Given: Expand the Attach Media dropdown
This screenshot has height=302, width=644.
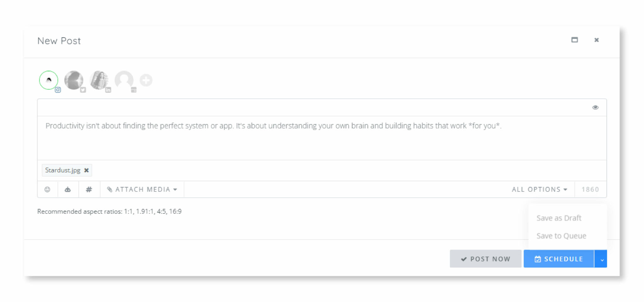Looking at the screenshot, I should point(142,189).
